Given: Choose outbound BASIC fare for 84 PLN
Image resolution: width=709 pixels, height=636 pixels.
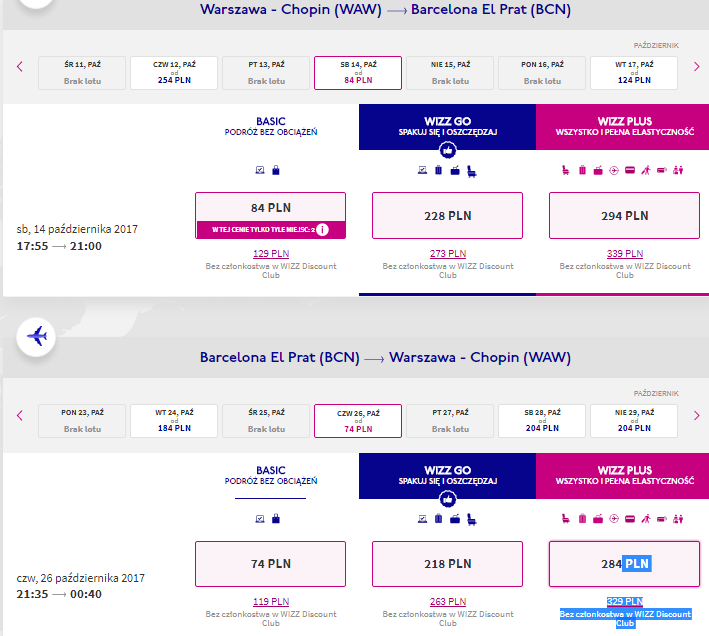Looking at the screenshot, I should pos(270,216).
